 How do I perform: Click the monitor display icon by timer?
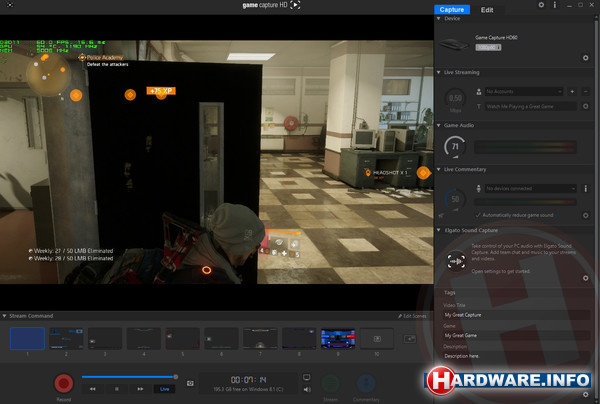pos(307,378)
